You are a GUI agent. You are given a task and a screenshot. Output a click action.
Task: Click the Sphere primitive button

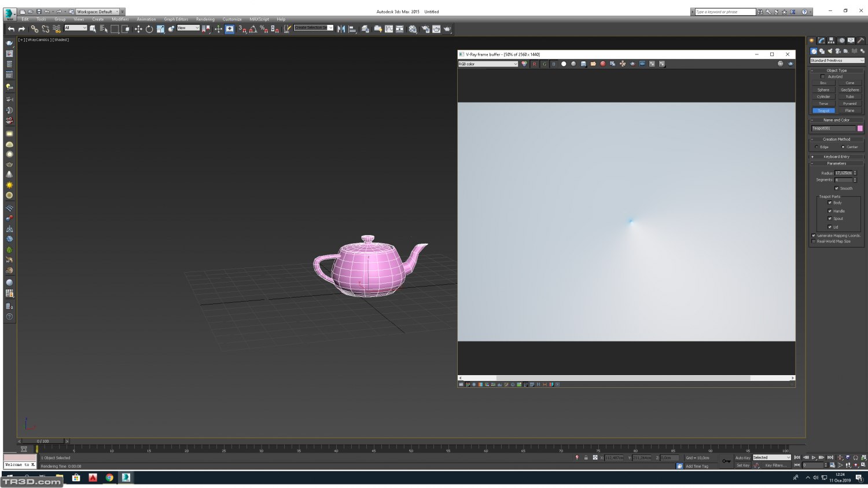[x=823, y=90]
